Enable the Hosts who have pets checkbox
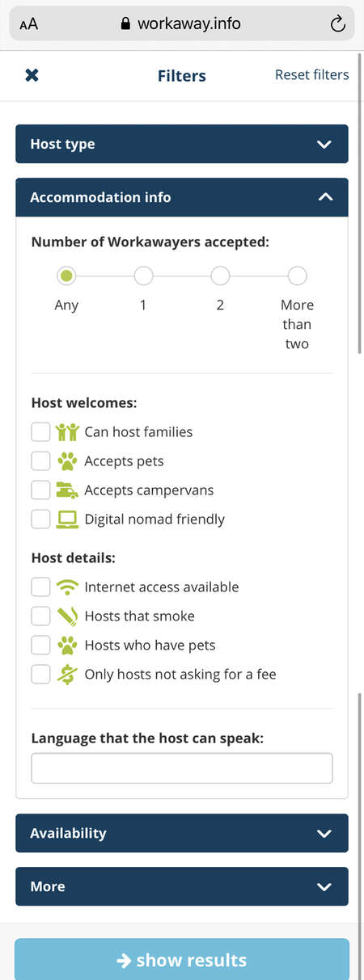The image size is (364, 980). [x=40, y=646]
